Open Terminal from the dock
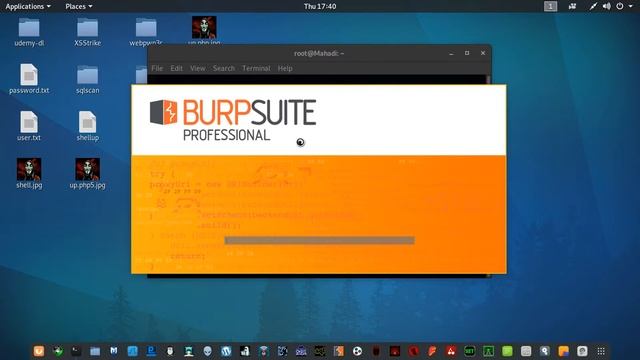The height and width of the screenshot is (360, 640). [76, 351]
